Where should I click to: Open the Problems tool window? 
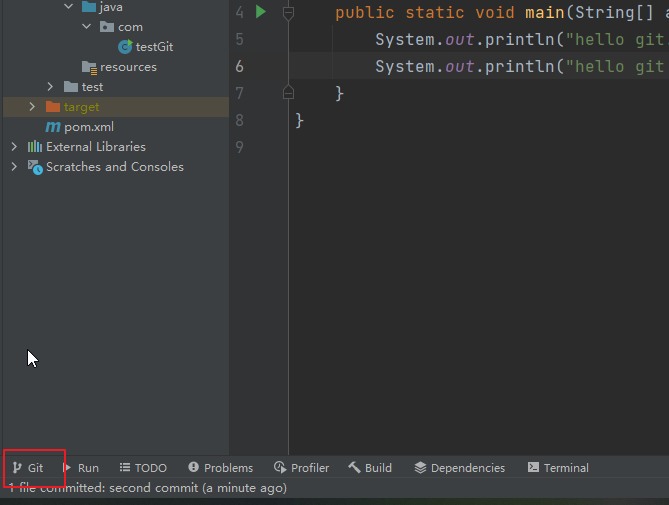click(221, 468)
